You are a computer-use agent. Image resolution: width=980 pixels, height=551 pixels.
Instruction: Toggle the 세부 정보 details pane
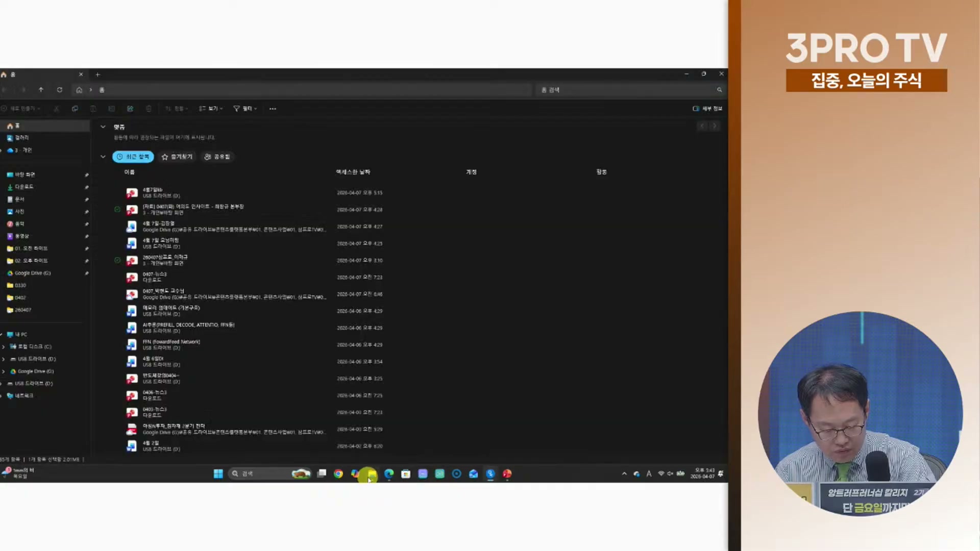pos(707,109)
